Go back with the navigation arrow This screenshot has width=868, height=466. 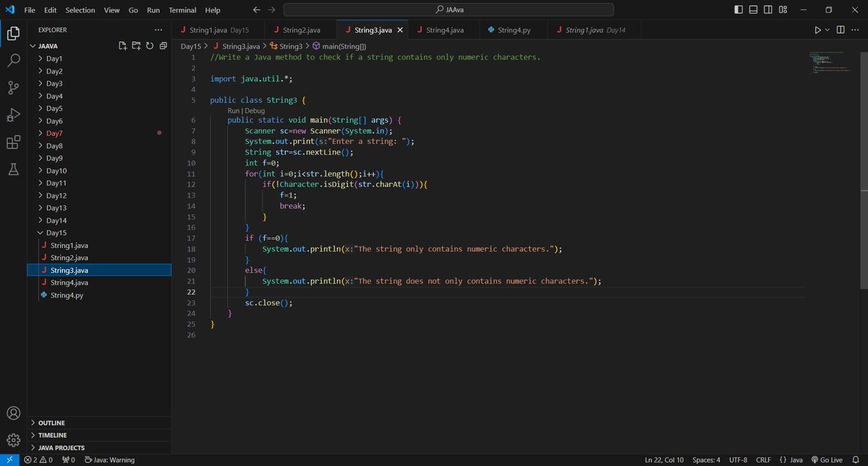coord(257,10)
